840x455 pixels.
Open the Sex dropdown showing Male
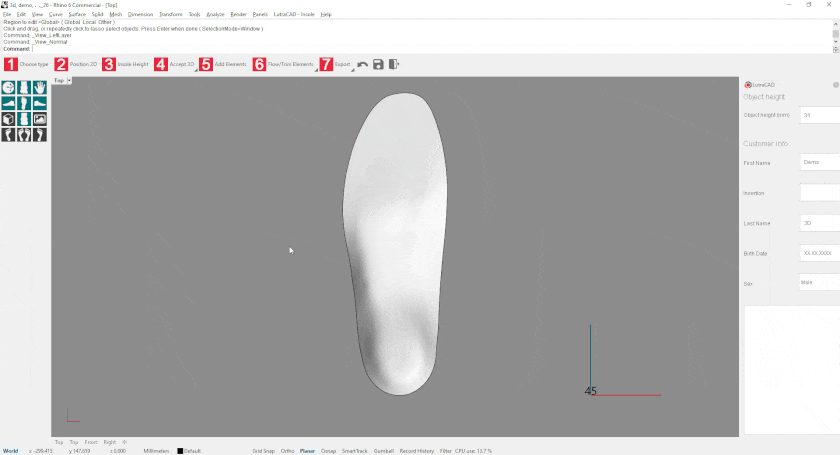[819, 282]
